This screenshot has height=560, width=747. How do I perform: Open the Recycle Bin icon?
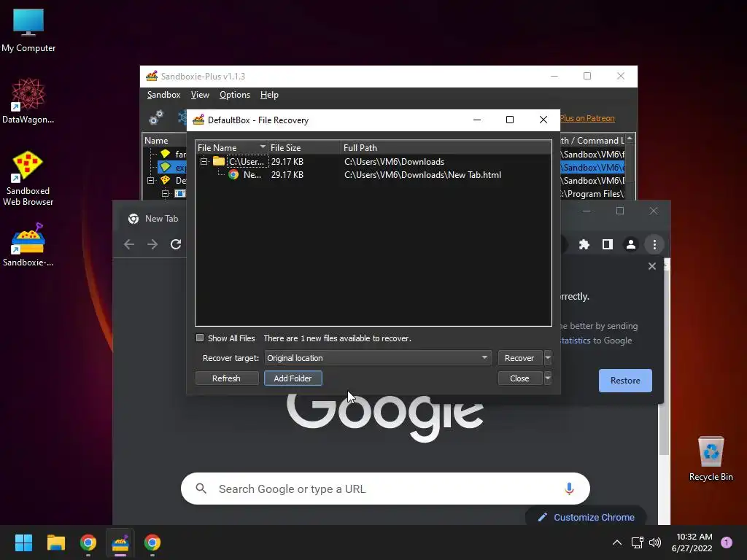coord(711,458)
